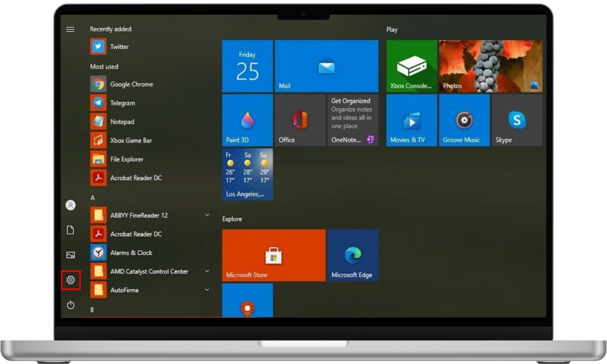Viewport: 607px width, 364px height.
Task: Launch Telegram from the Start menu
Action: pyautogui.click(x=123, y=103)
